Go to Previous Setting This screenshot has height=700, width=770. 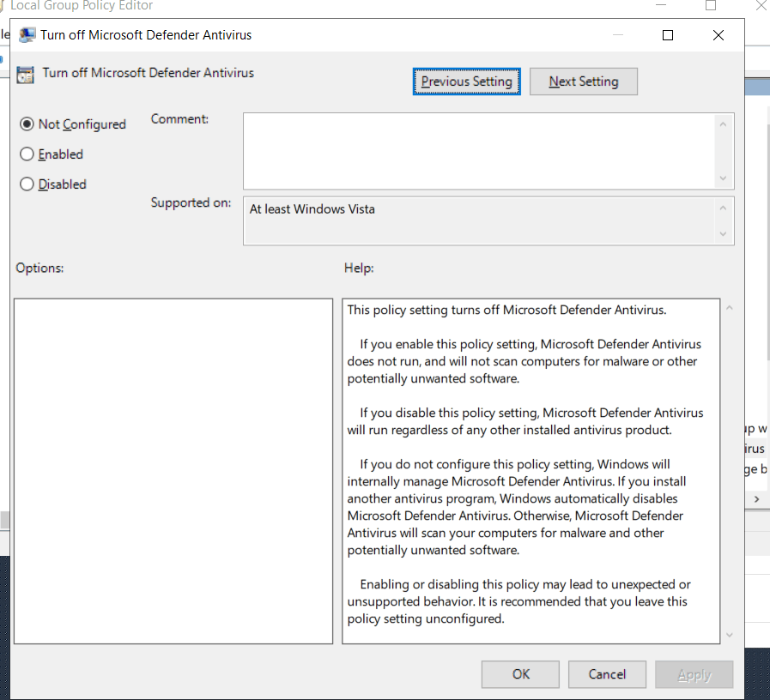[466, 81]
